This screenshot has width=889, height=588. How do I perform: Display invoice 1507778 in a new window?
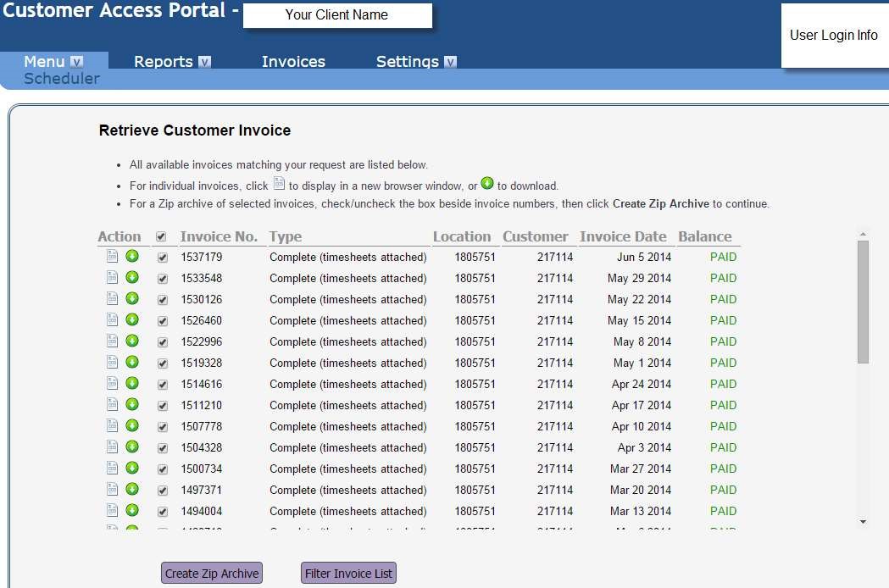click(112, 425)
